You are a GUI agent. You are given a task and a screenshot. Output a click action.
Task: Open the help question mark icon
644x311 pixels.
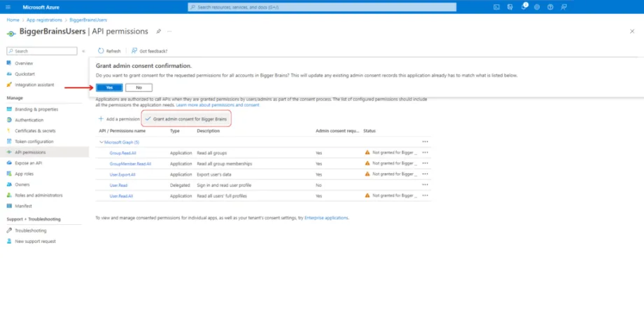point(550,7)
